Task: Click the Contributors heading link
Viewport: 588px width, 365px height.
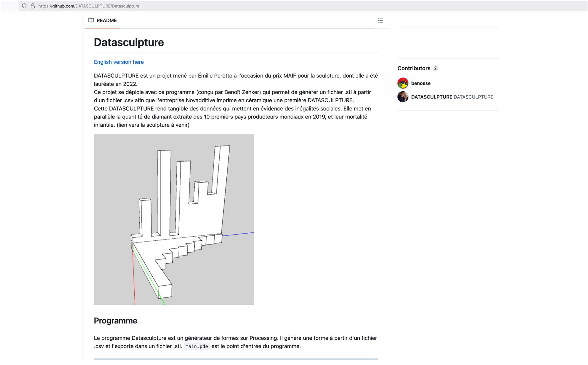Action: click(x=414, y=68)
